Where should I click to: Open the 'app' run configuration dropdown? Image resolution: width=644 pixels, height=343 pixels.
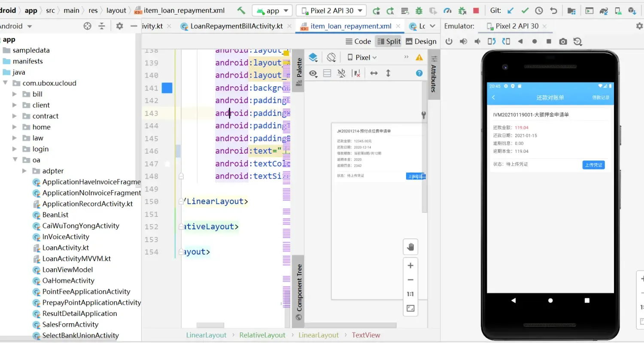pos(272,10)
